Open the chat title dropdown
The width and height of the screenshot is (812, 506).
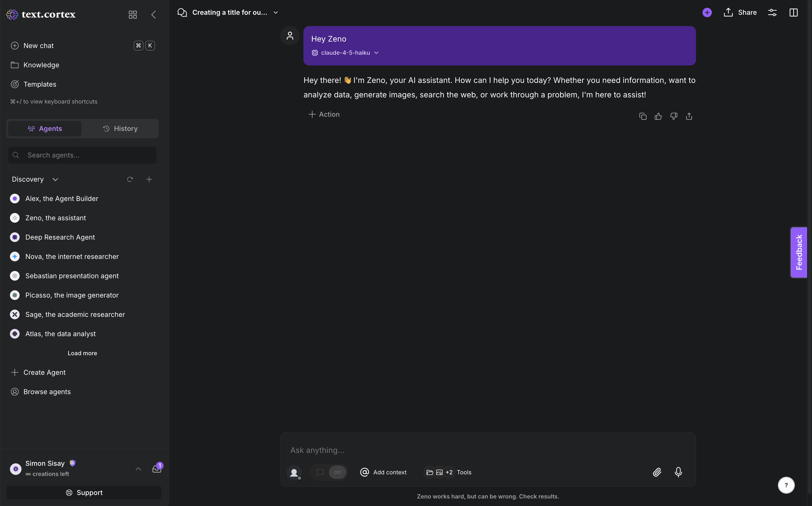(275, 12)
